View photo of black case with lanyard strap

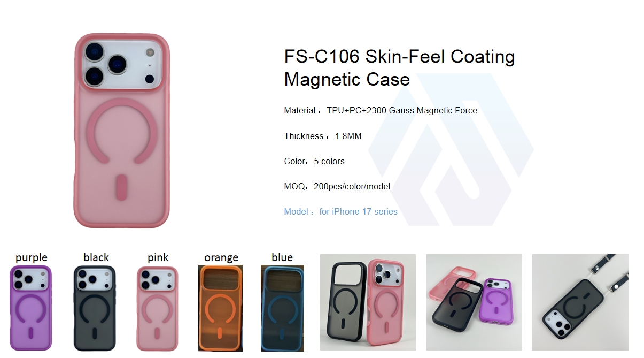(580, 302)
